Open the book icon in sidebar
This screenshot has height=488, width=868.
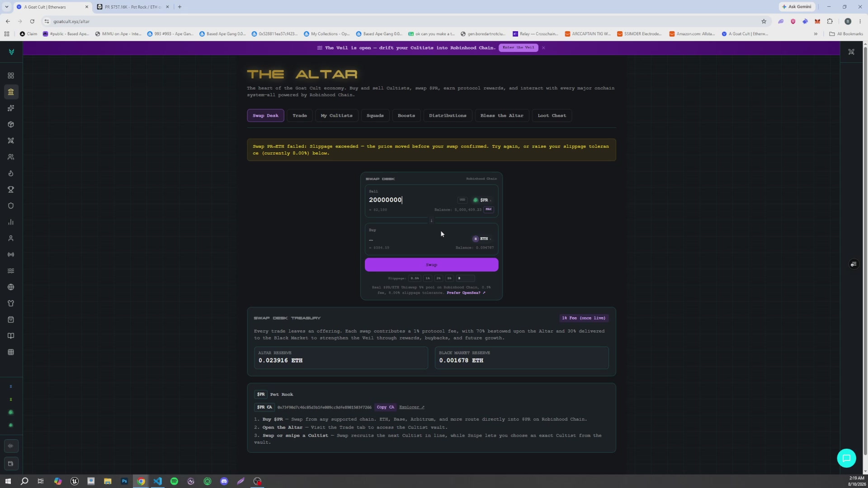(x=11, y=336)
